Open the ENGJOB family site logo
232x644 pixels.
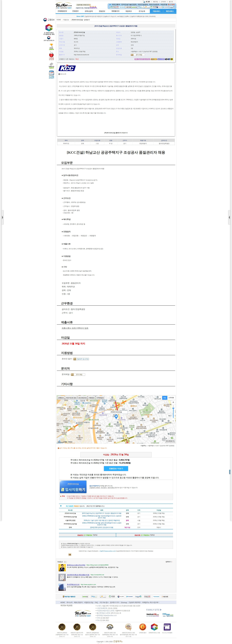coord(168,615)
